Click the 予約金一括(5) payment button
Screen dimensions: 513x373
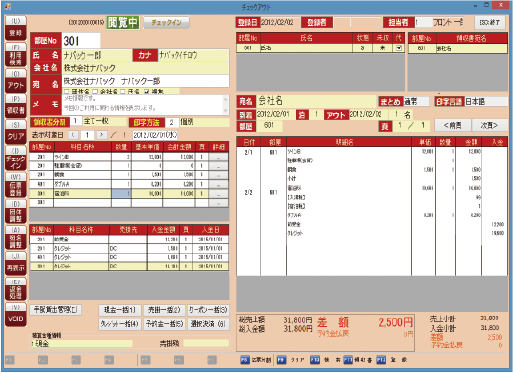[x=164, y=324]
